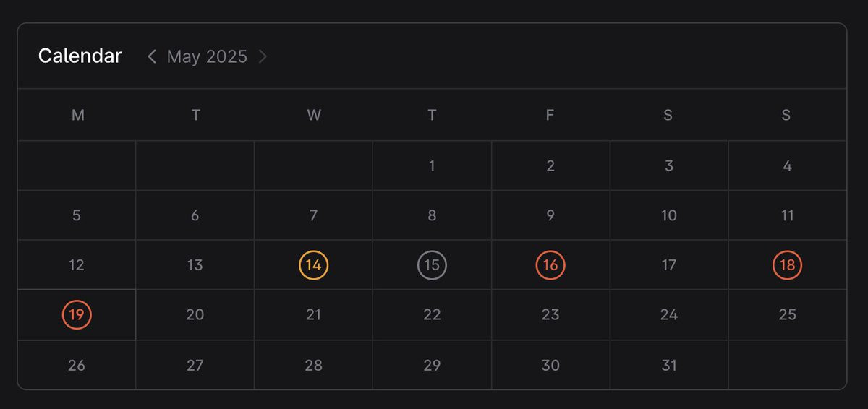Screen dimensions: 868x409
Task: Select the yellow-circled date 14
Action: click(x=313, y=265)
